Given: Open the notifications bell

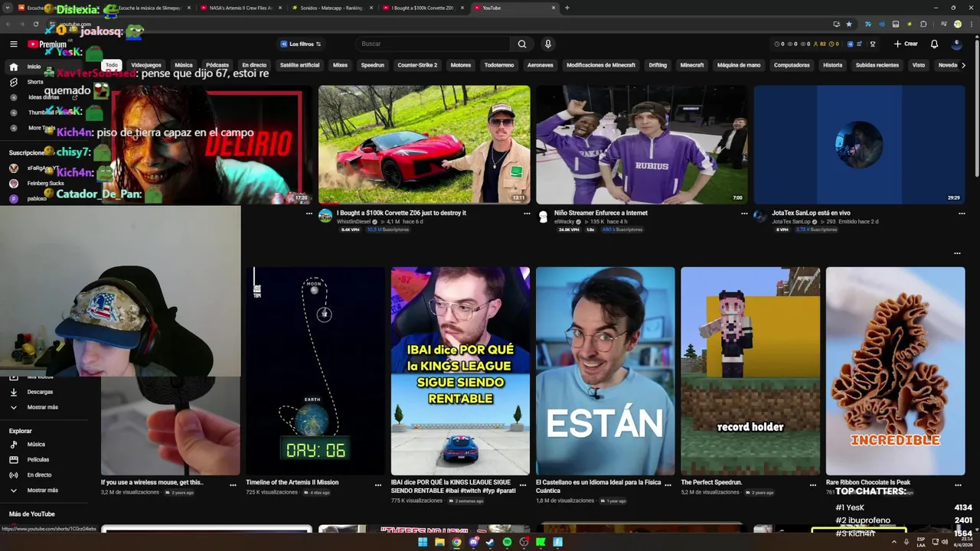Looking at the screenshot, I should point(934,44).
